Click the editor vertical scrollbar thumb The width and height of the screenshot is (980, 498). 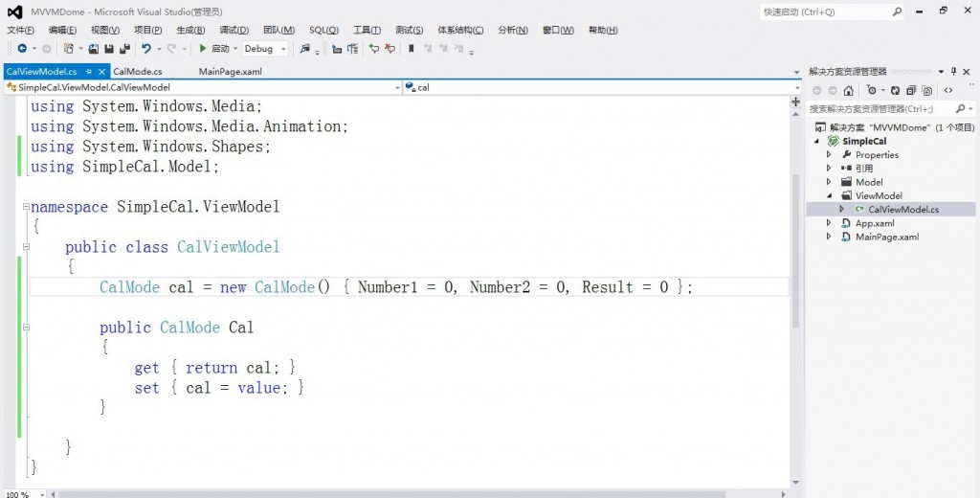[x=795, y=250]
